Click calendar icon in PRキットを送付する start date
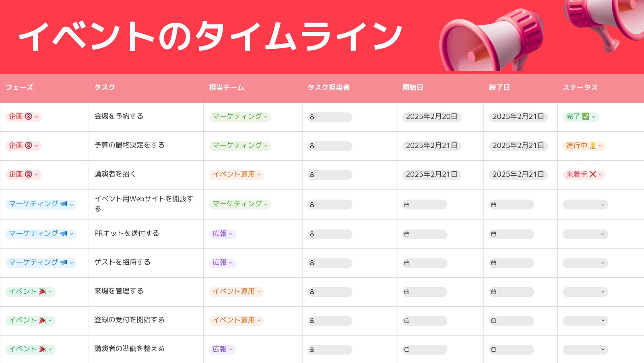Viewport: 644px width, 363px height. click(x=407, y=234)
